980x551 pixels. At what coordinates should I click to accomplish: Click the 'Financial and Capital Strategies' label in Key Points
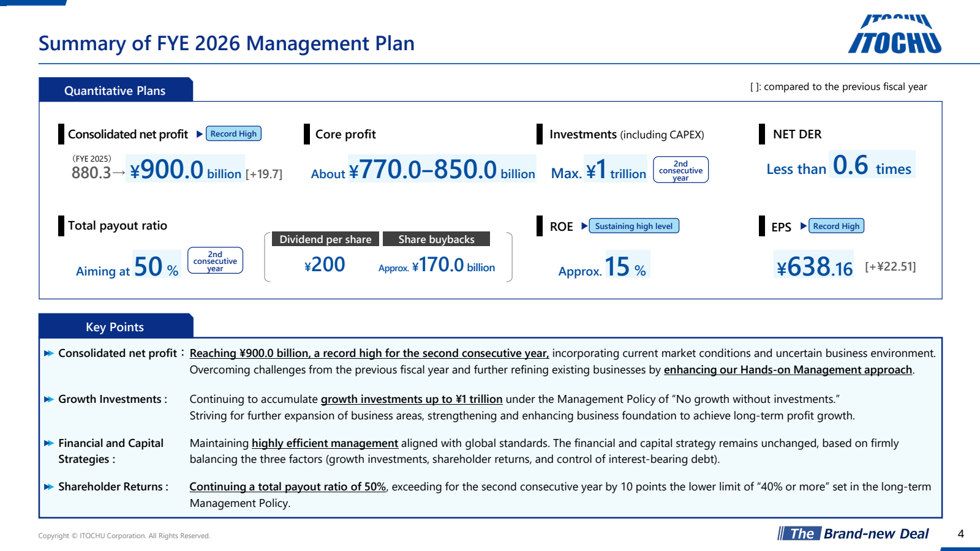(111, 451)
